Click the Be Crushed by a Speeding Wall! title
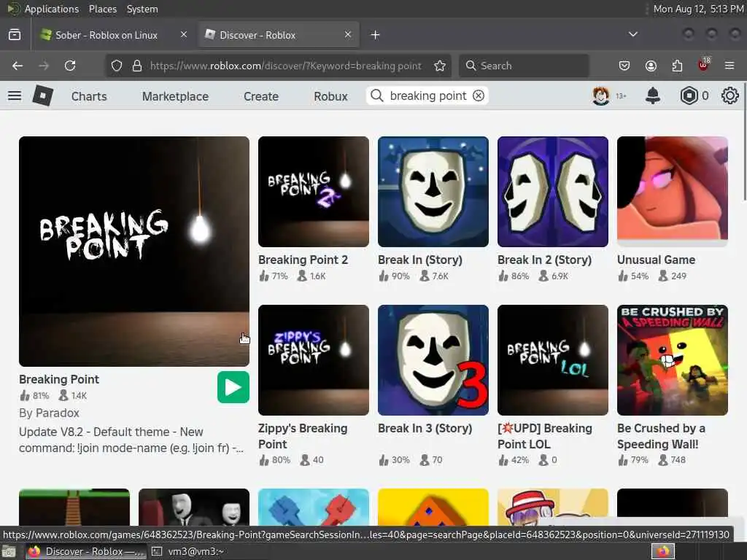747x560 pixels. coord(661,436)
